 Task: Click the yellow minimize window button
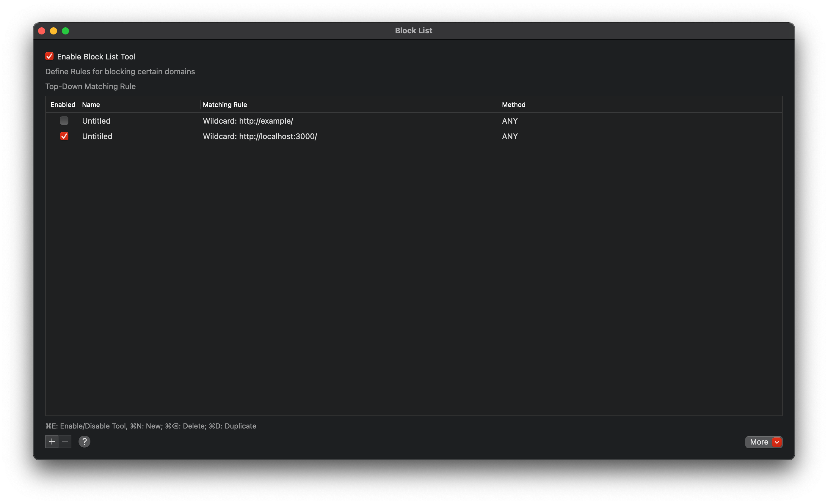pos(54,31)
